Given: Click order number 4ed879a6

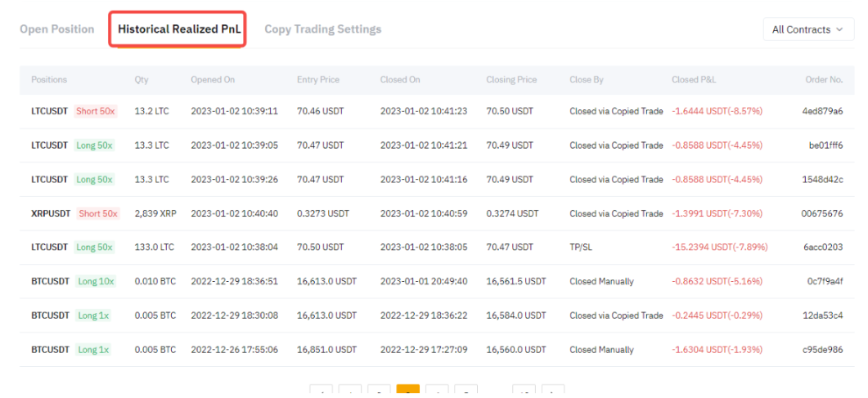Looking at the screenshot, I should 821,111.
